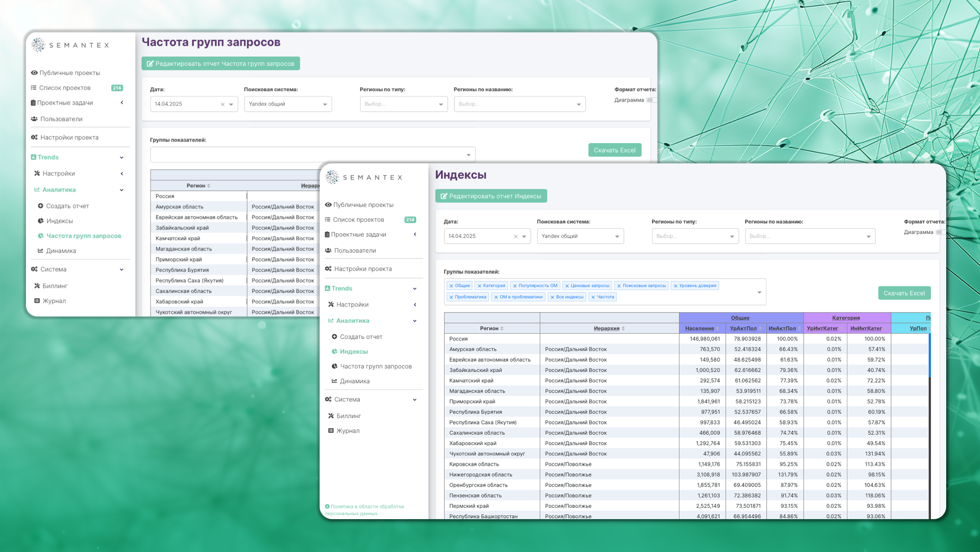
Task: Click the Пользователи users icon in front sidebar
Action: (328, 250)
